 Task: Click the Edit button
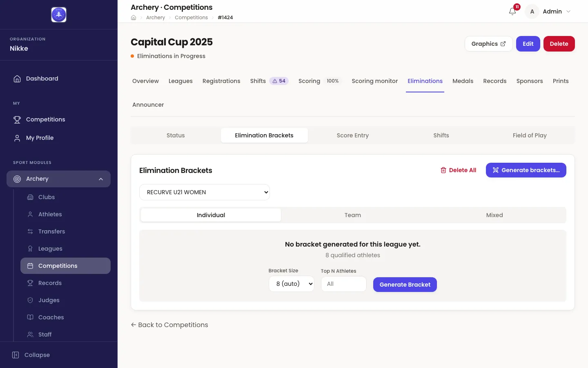(528, 44)
